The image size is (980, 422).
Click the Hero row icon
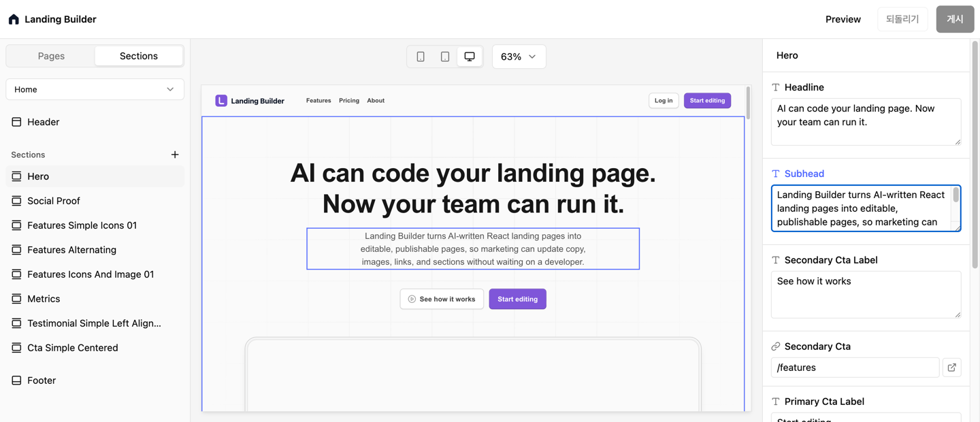coord(16,176)
